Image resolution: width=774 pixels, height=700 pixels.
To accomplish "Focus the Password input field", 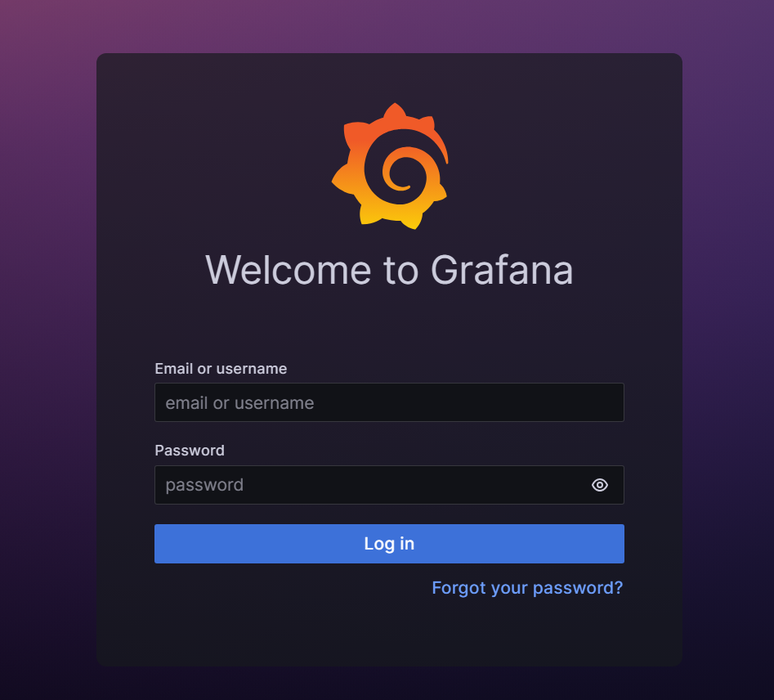I will 389,485.
